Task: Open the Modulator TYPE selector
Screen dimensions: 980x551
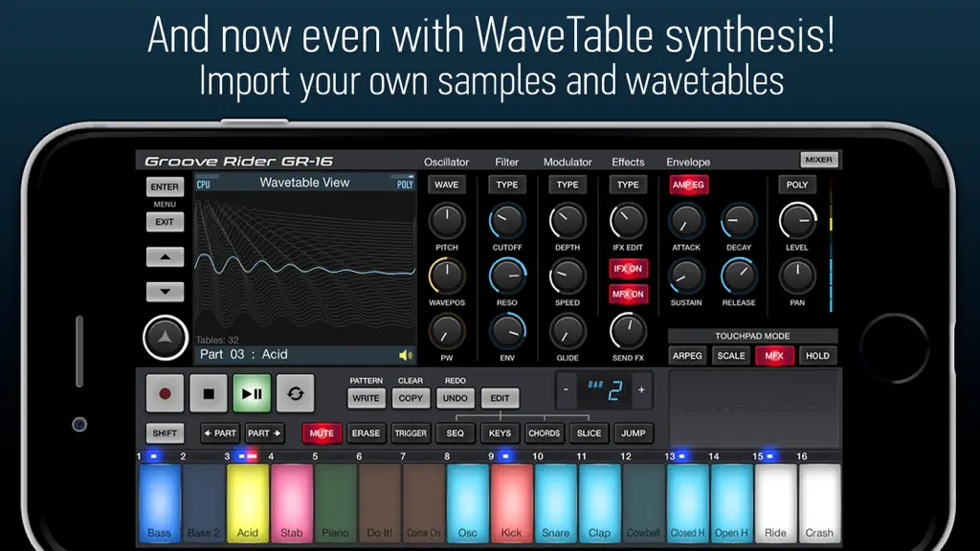Action: (568, 185)
